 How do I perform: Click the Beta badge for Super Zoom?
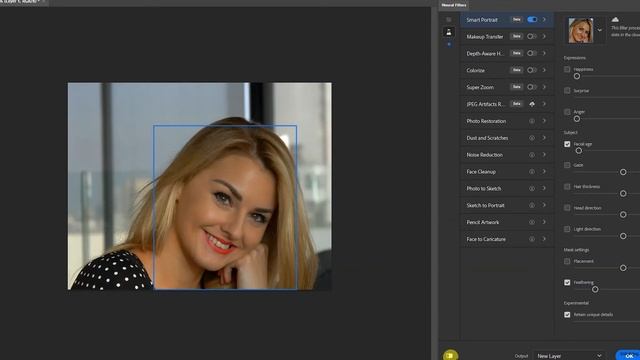click(516, 87)
